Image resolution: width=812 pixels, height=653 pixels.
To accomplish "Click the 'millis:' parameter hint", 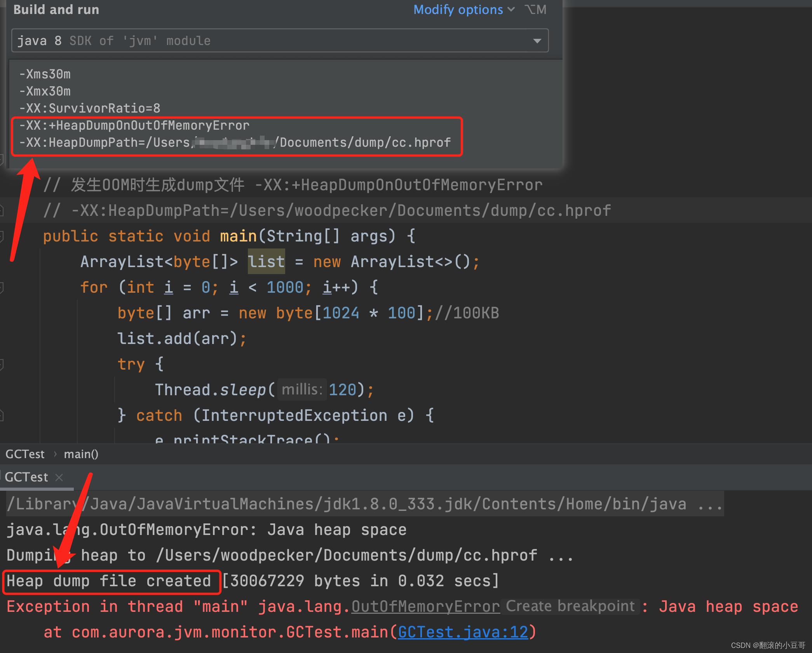I will pos(302,389).
